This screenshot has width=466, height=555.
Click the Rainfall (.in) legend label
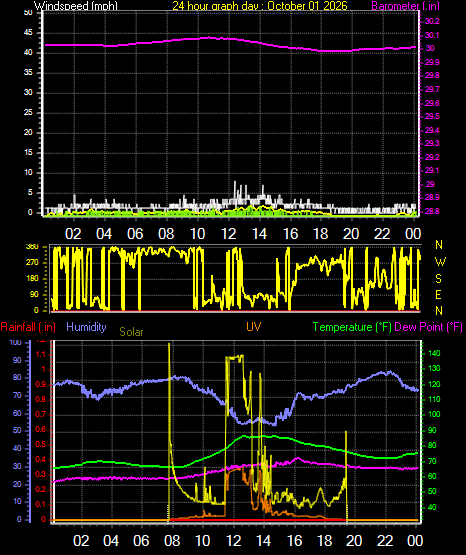coord(28,327)
